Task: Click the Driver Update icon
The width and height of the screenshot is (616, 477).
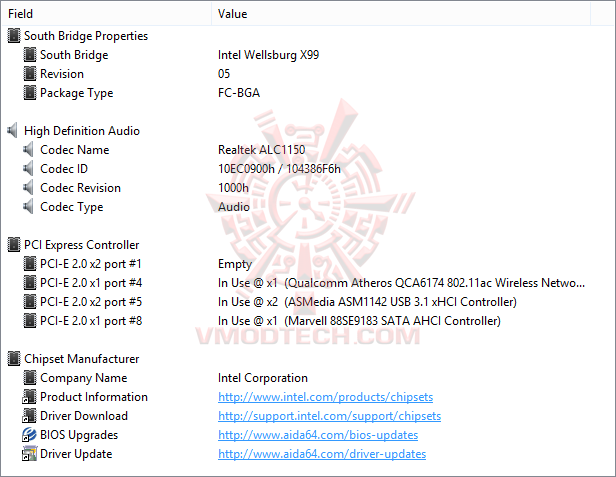Action: coord(29,454)
